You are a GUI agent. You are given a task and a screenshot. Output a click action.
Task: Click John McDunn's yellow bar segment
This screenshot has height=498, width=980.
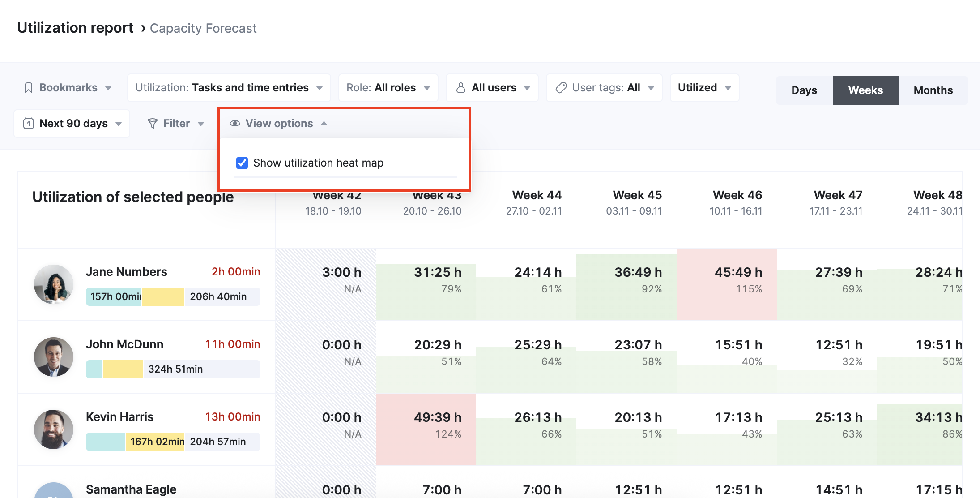point(123,369)
